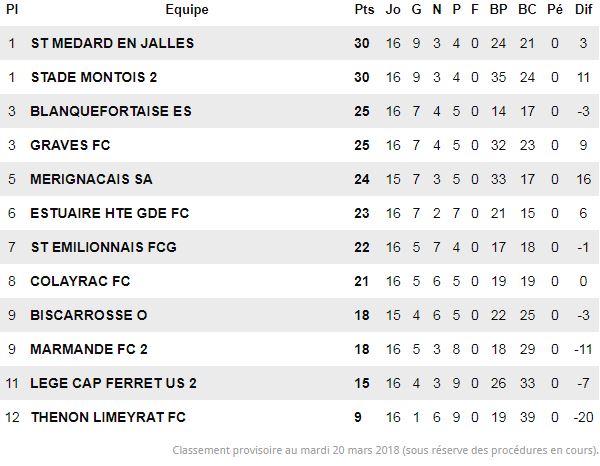
Task: Click the Pl column header
Action: click(12, 9)
